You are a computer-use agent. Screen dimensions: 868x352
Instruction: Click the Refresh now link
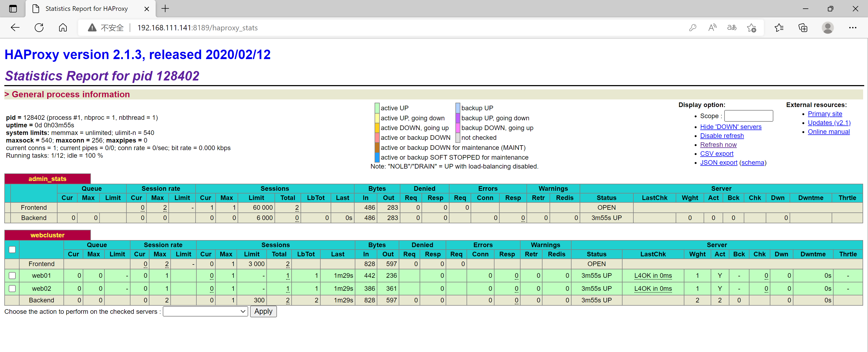(718, 145)
